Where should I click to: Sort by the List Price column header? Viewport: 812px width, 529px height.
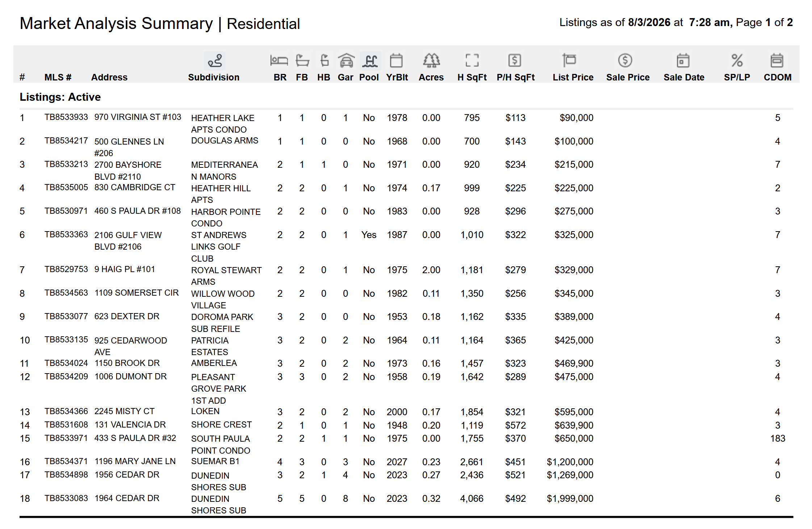click(573, 77)
